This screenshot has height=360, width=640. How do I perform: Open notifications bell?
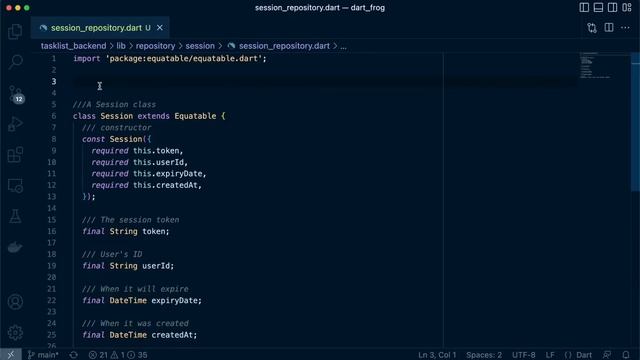click(626, 355)
